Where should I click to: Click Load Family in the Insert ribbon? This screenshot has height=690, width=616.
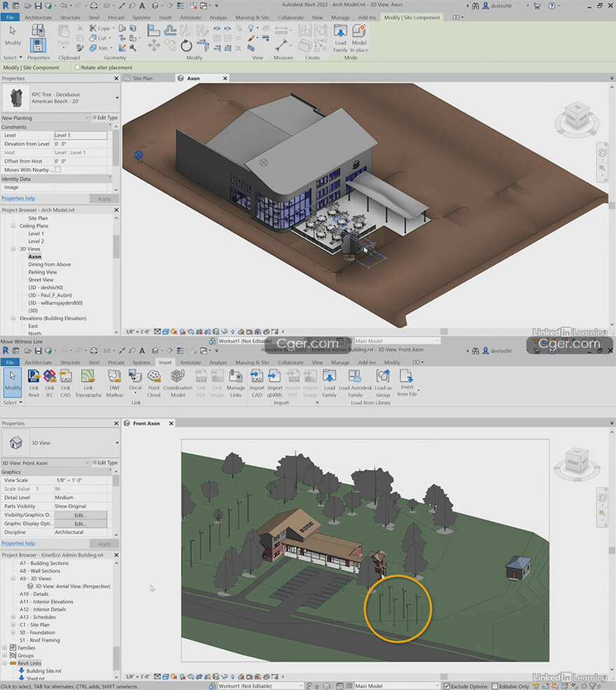coord(330,382)
